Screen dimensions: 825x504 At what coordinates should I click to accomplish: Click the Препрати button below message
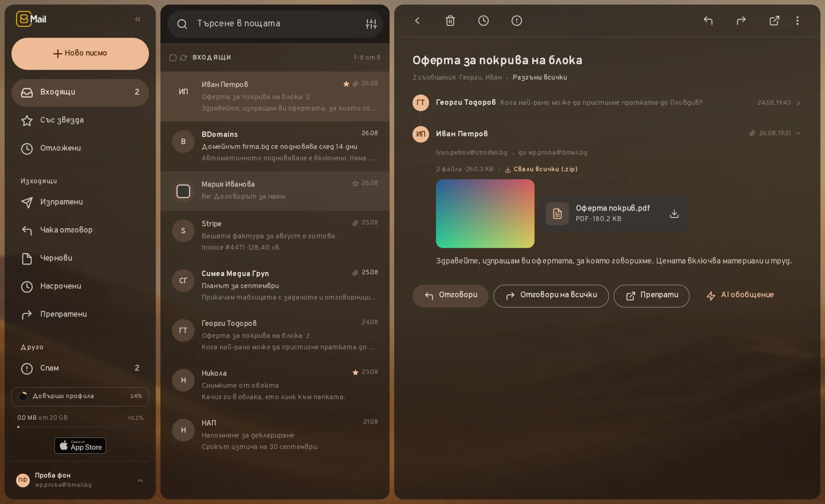(x=651, y=295)
